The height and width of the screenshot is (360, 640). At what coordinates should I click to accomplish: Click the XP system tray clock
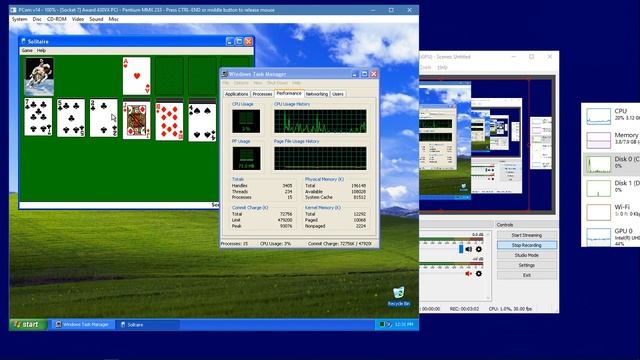(x=404, y=324)
